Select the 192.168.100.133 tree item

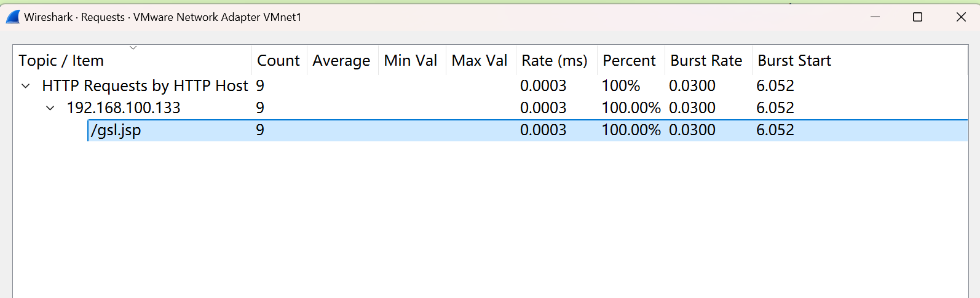[123, 108]
